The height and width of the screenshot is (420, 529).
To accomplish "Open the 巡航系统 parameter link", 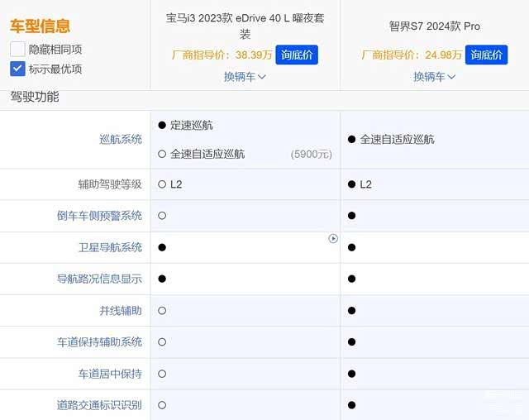I will pyautogui.click(x=121, y=140).
